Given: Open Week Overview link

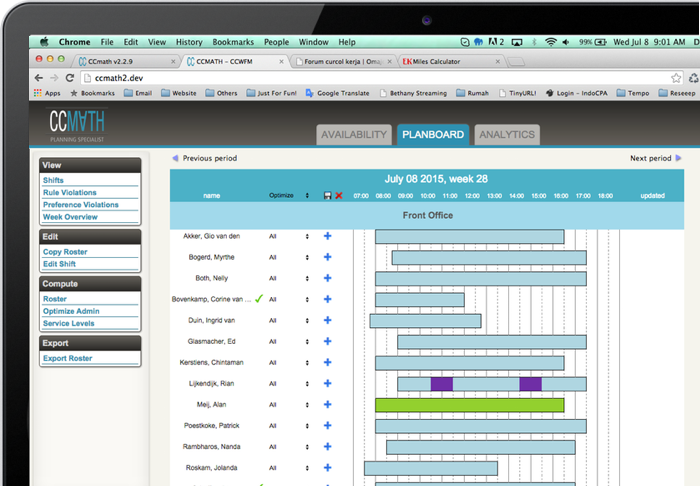Looking at the screenshot, I should tap(70, 217).
